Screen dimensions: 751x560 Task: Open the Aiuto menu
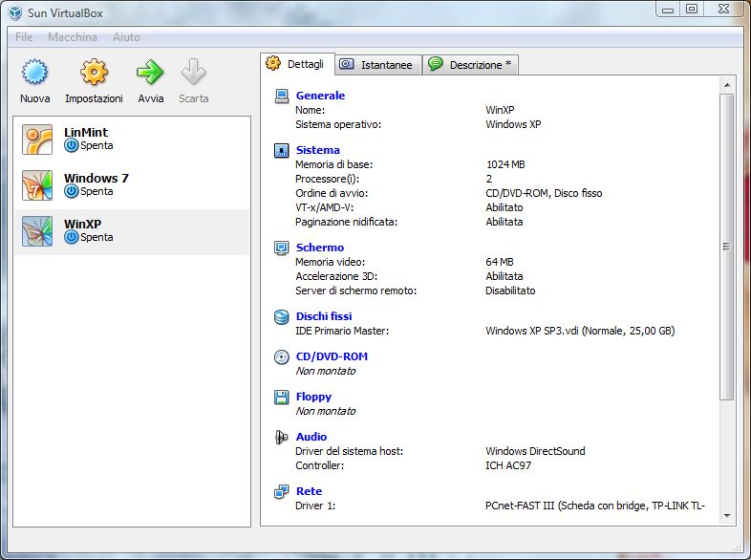[126, 37]
